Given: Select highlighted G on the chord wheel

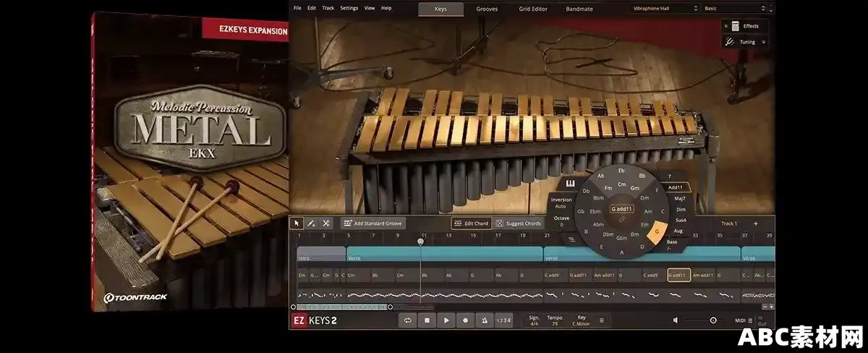Looking at the screenshot, I should click(x=656, y=234).
